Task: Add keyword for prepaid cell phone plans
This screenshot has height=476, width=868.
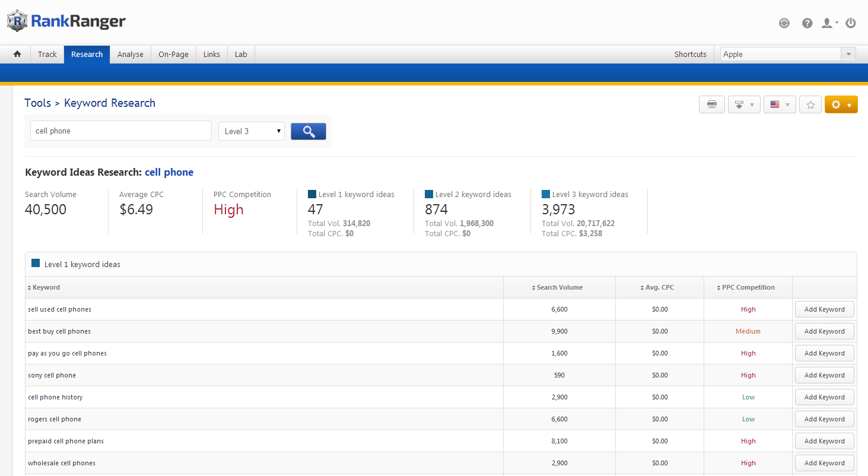Action: (824, 441)
